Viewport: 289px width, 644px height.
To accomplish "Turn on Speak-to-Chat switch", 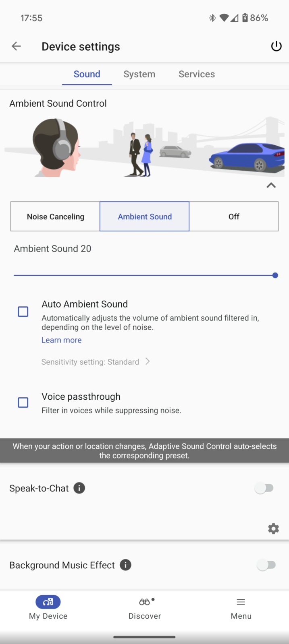I will point(264,488).
